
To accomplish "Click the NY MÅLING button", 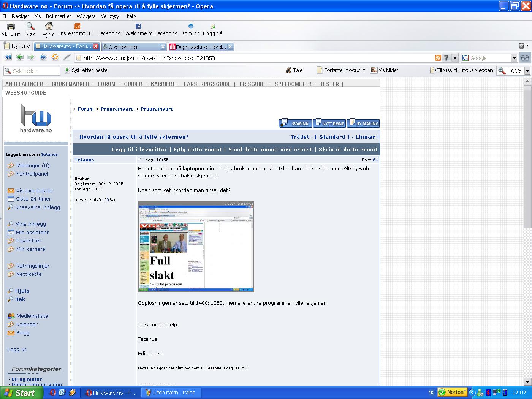I will tap(363, 123).
